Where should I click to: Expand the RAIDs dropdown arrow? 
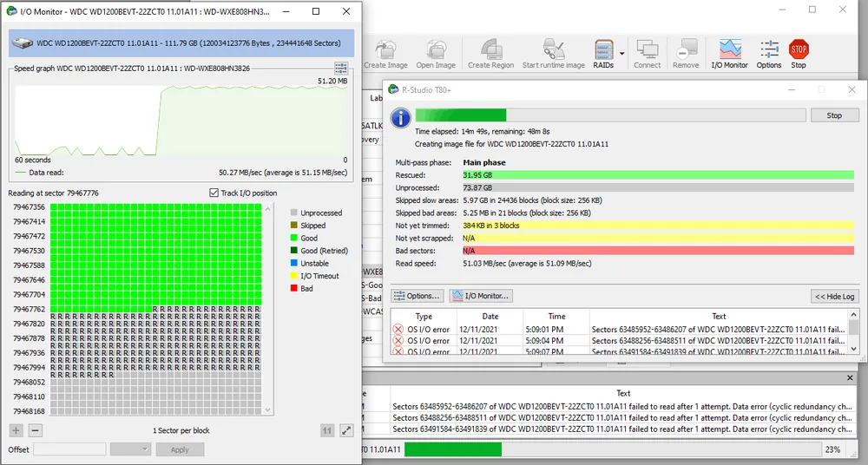pos(621,54)
